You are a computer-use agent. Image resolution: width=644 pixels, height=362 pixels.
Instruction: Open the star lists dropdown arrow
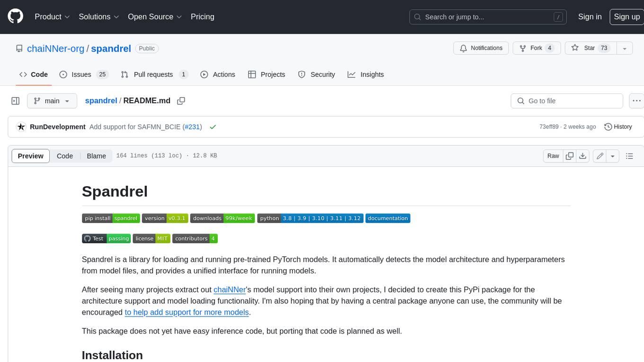[x=625, y=48]
